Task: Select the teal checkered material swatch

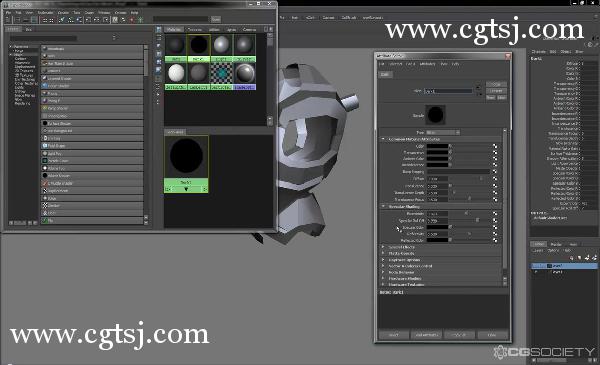Action: coord(222,73)
